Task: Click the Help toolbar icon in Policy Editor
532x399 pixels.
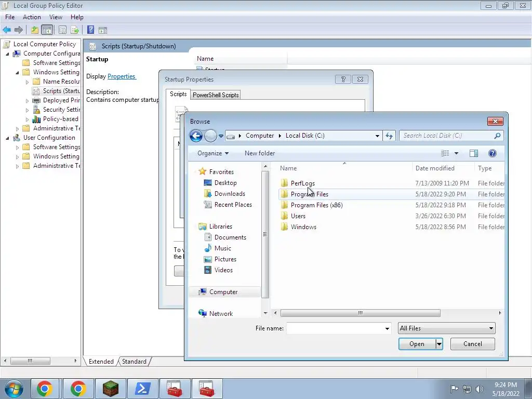Action: click(x=90, y=30)
